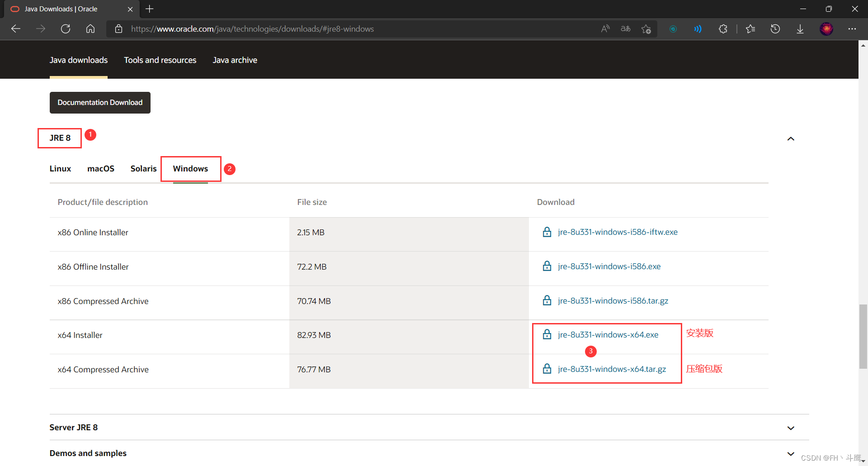Viewport: 868px width, 466px height.
Task: Open the favorites list
Action: pos(750,29)
